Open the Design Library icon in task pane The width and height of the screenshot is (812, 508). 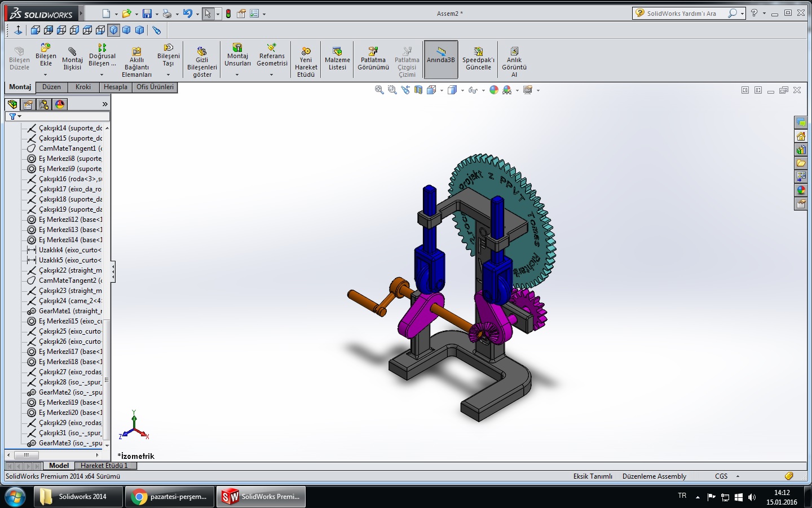[x=801, y=150]
